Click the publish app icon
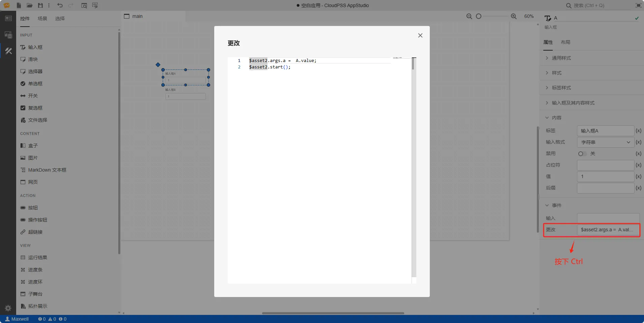Image resolution: width=644 pixels, height=323 pixels. point(95,5)
